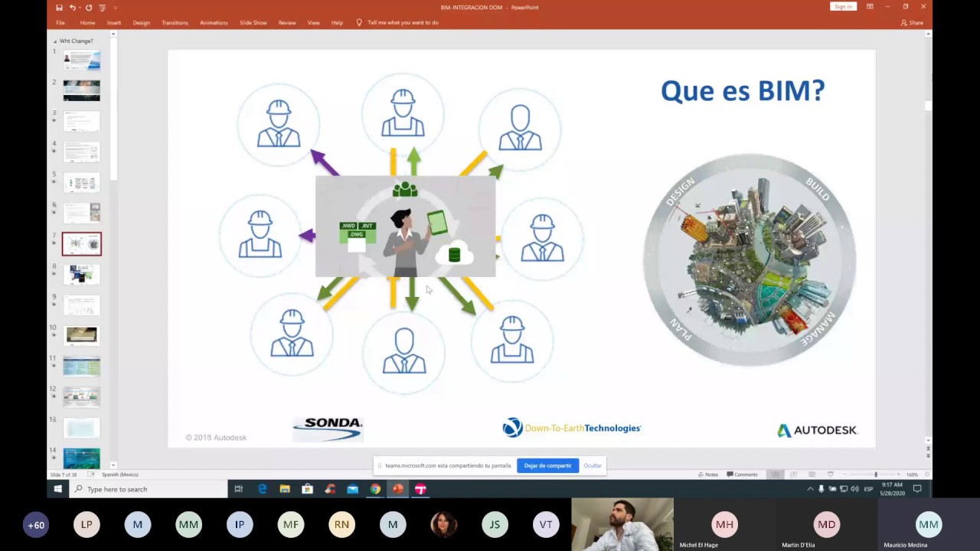Open the Help tab
The height and width of the screenshot is (551, 980).
(x=337, y=23)
